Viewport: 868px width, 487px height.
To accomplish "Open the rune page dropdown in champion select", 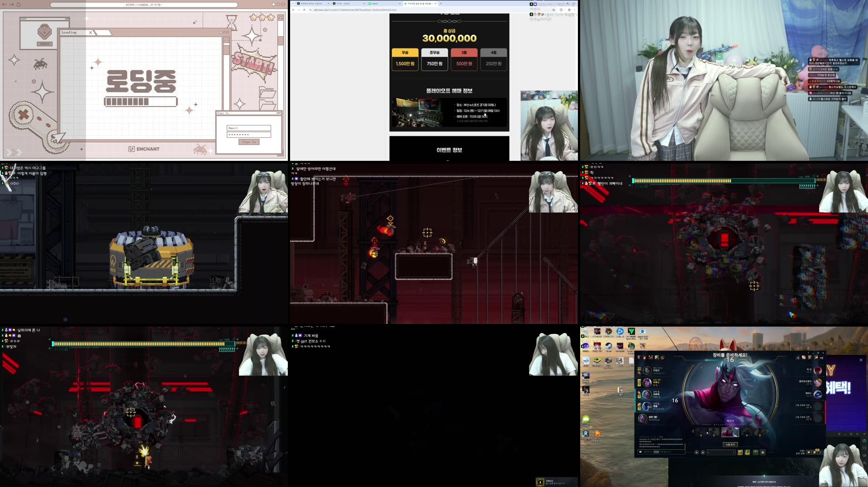I will point(721,453).
